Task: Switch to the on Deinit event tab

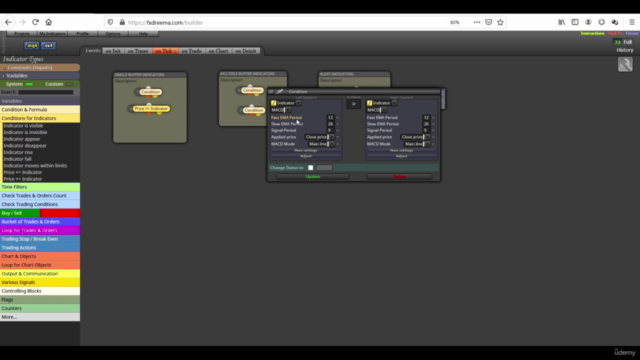Action: tap(246, 51)
